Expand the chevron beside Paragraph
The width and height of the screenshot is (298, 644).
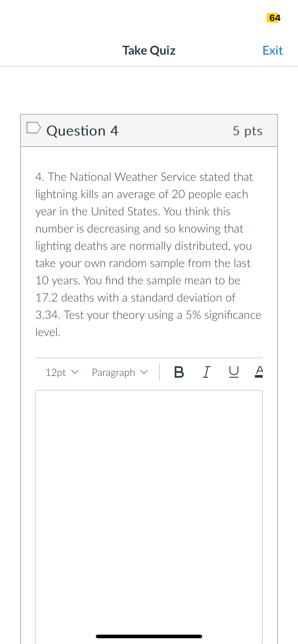click(x=143, y=373)
